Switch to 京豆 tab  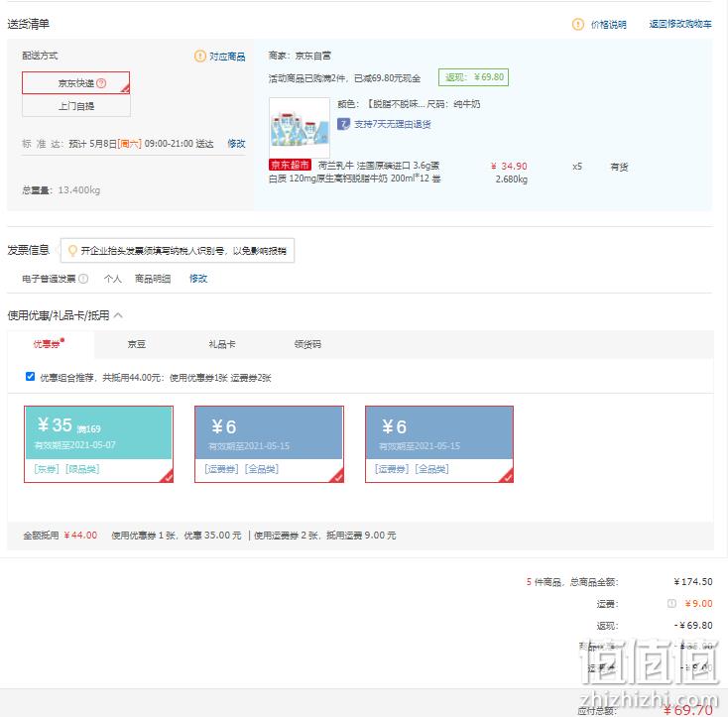(x=137, y=344)
